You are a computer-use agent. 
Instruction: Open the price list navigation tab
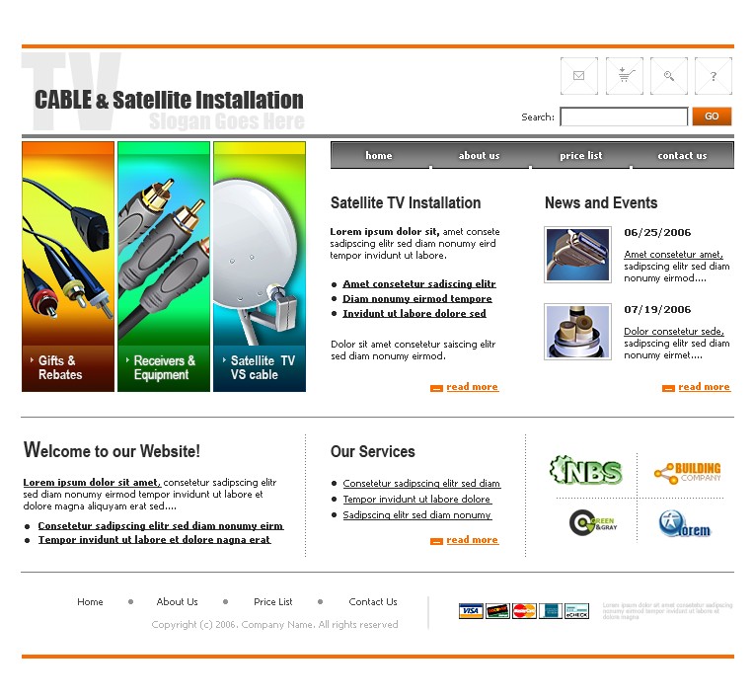point(580,155)
